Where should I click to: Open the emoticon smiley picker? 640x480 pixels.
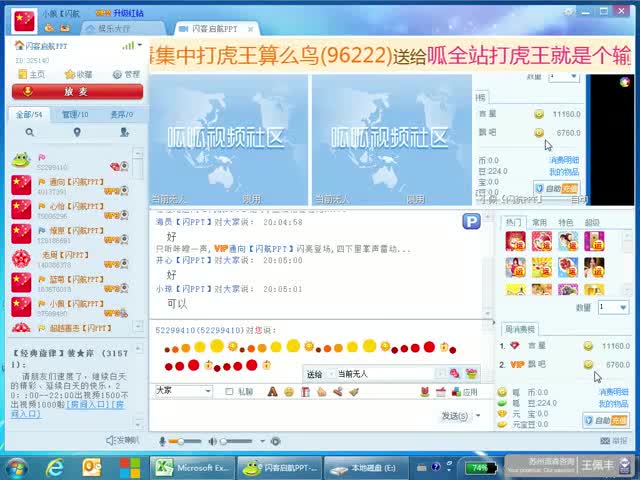click(289, 392)
